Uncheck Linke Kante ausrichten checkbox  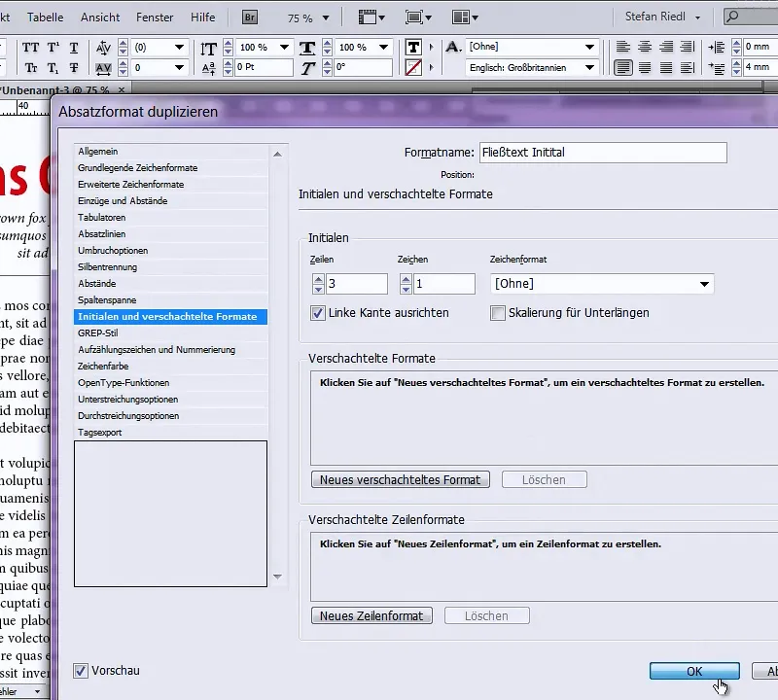click(x=318, y=313)
